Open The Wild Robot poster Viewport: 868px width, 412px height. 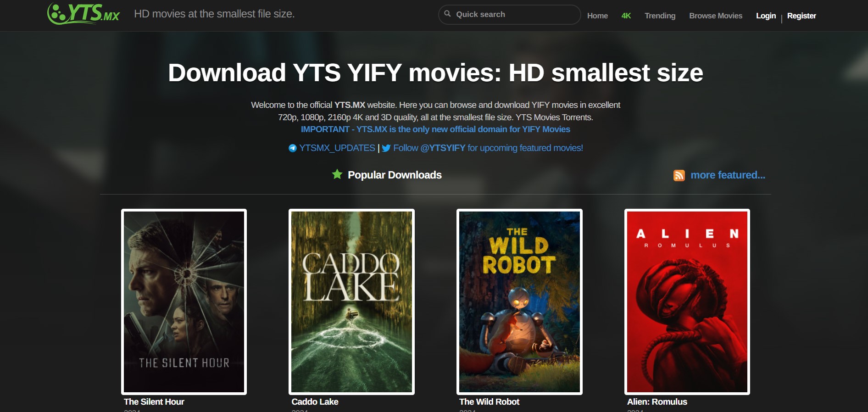(519, 302)
